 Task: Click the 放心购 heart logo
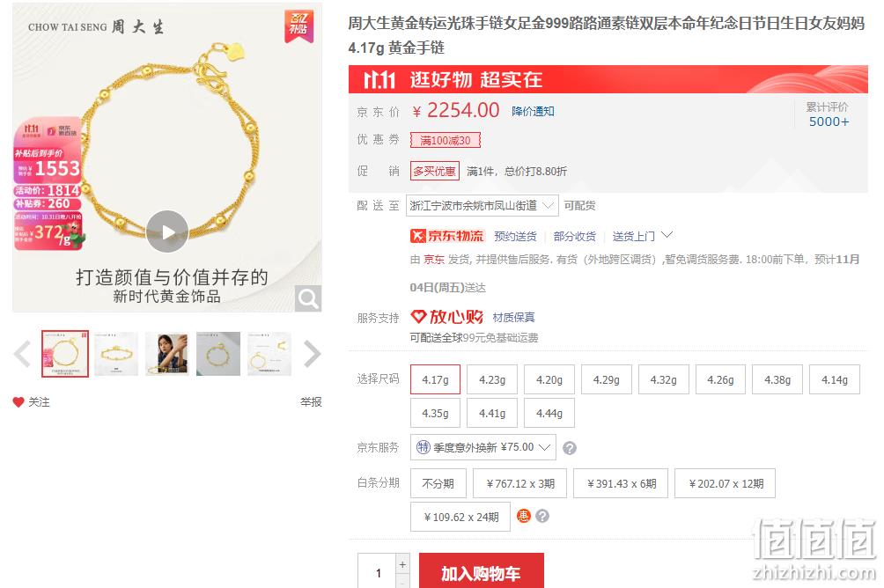[x=417, y=317]
